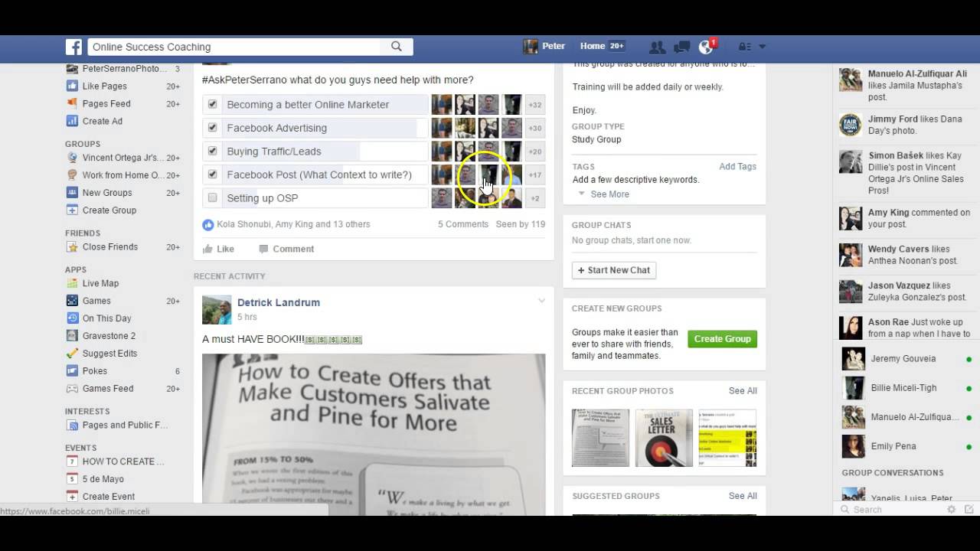This screenshot has width=980, height=551.
Task: Open Detrick Landrum's profile link
Action: [x=279, y=302]
